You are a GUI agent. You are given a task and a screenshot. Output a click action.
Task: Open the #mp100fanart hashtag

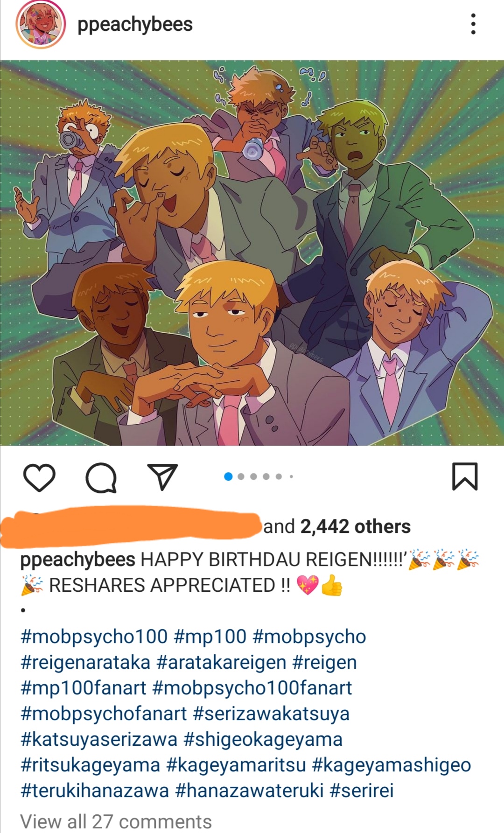tap(83, 688)
